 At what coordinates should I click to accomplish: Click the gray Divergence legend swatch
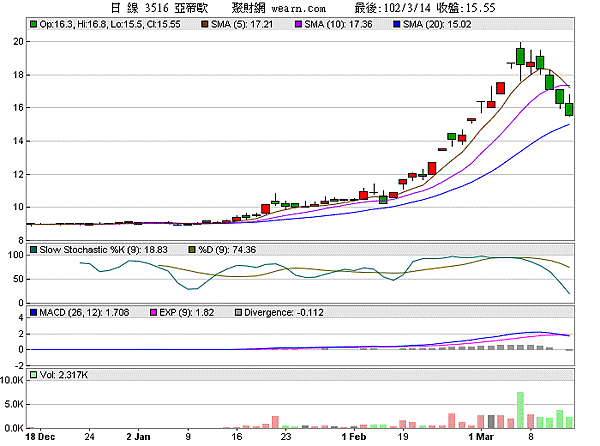238,313
